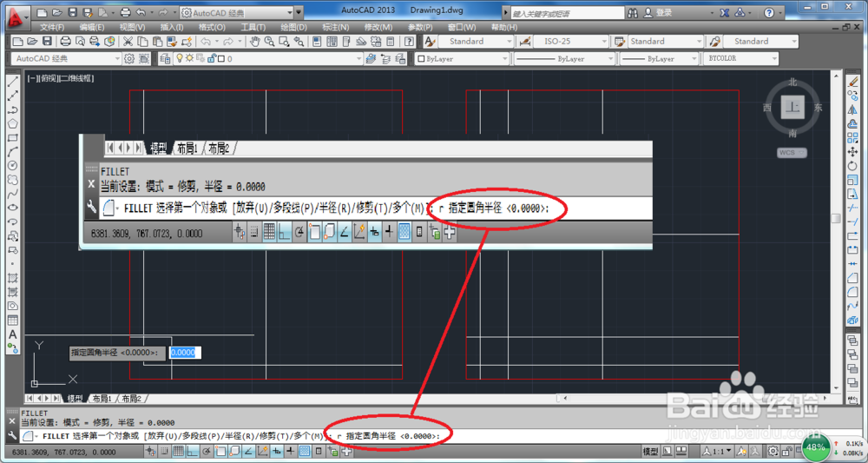
Task: Click the Save icon in Quick Access toolbar
Action: [72, 12]
